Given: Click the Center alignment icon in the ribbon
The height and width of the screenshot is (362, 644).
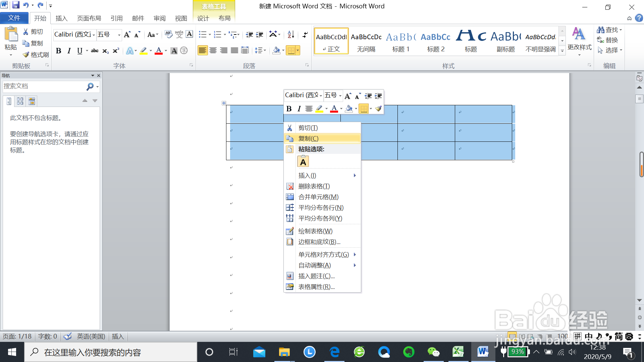Looking at the screenshot, I should (213, 51).
